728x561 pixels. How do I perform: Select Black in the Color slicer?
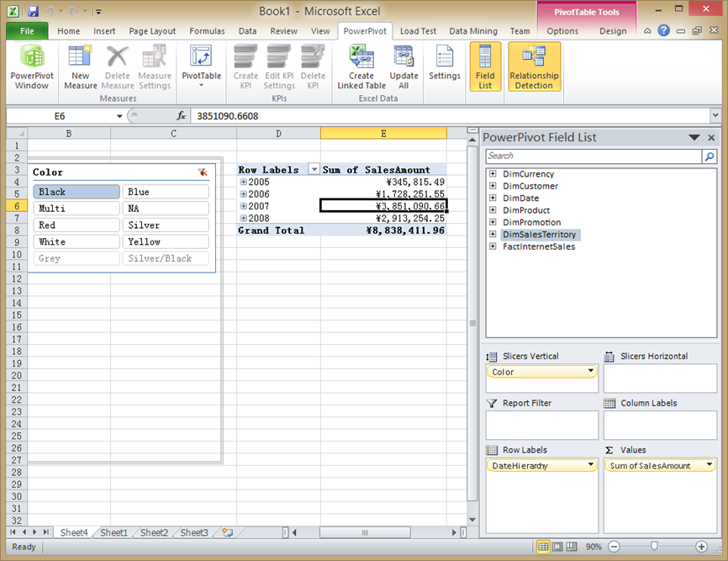[x=76, y=191]
